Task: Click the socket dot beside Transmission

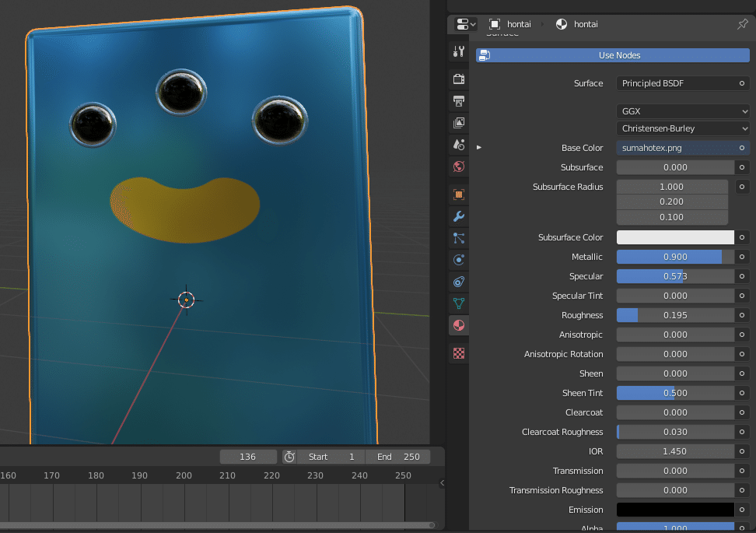Action: [x=742, y=471]
